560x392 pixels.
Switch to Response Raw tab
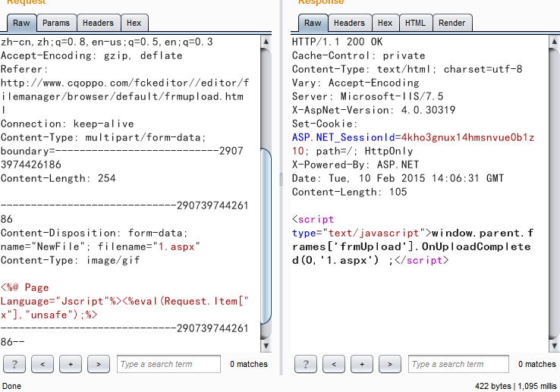click(x=313, y=24)
